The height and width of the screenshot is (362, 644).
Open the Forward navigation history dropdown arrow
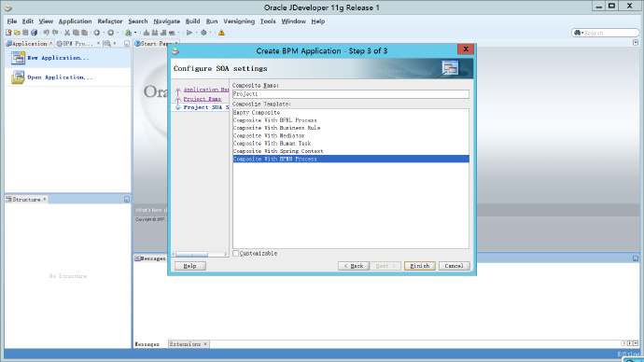coord(118,33)
